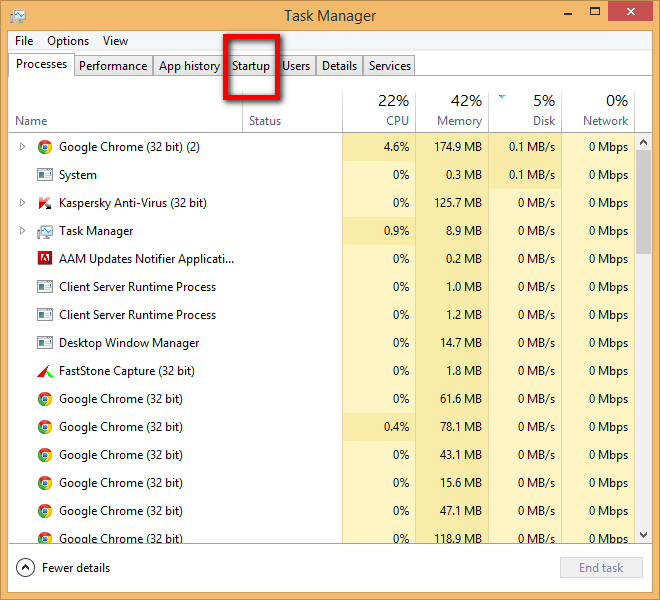Viewport: 660px width, 600px height.
Task: Sort by the Disk column header
Action: coord(525,112)
